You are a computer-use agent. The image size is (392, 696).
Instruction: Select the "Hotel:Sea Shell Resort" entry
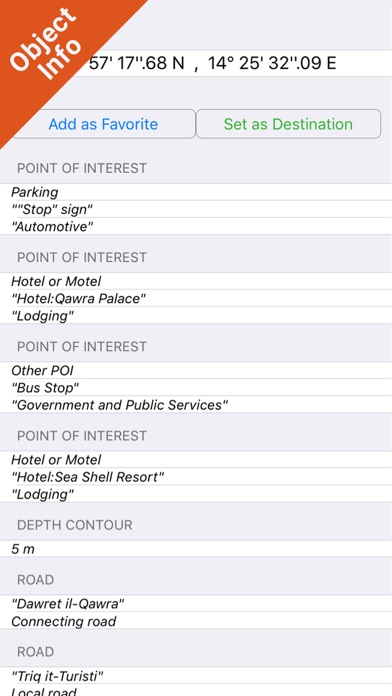196,477
